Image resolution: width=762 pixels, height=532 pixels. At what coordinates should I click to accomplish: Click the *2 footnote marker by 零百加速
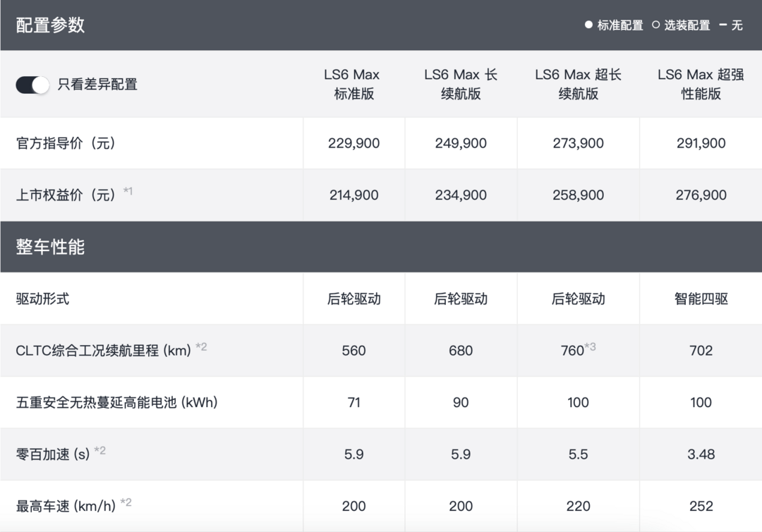click(x=100, y=450)
